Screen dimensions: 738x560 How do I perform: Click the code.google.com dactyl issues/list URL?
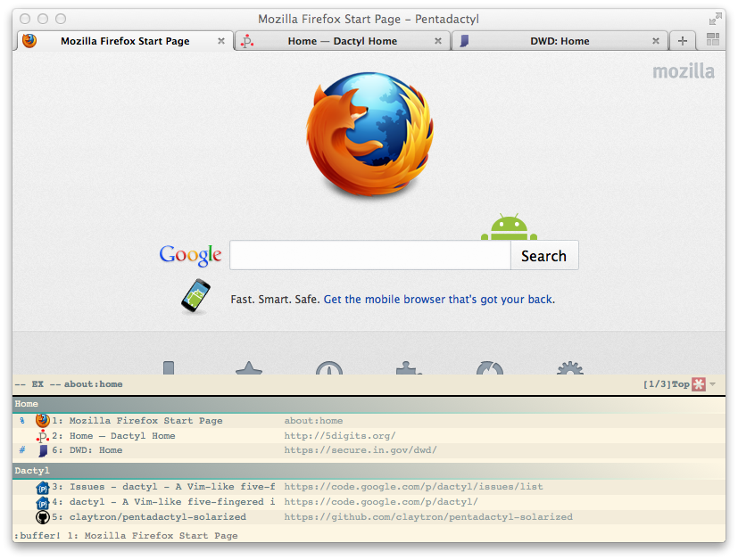point(413,487)
